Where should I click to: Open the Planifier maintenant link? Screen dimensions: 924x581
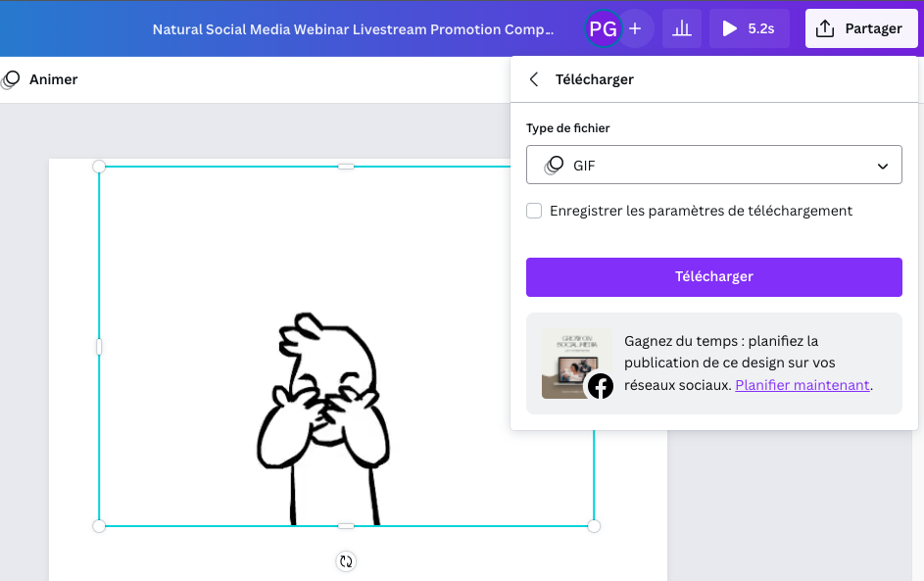coord(802,385)
